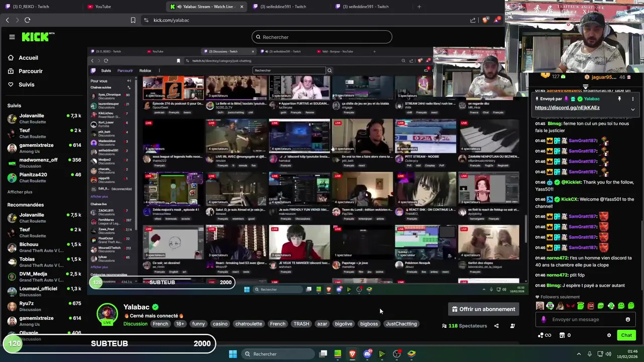Open Brave Shields lion icon
This screenshot has width=644, height=362.
pyautogui.click(x=485, y=20)
